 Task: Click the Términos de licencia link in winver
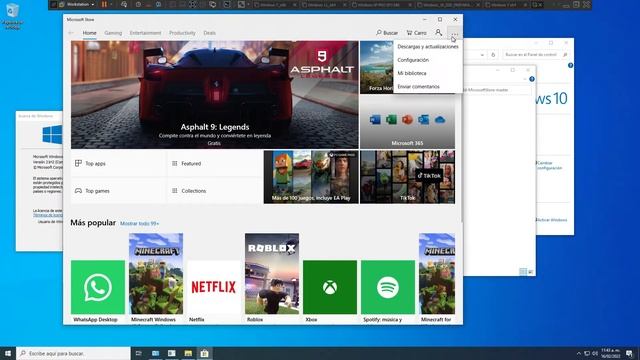(48, 215)
